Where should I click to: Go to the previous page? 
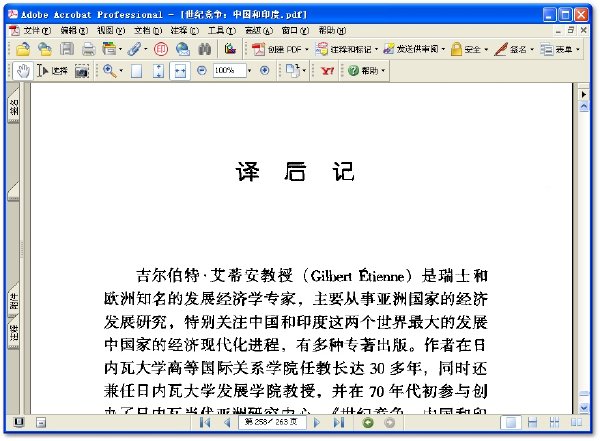(x=227, y=423)
